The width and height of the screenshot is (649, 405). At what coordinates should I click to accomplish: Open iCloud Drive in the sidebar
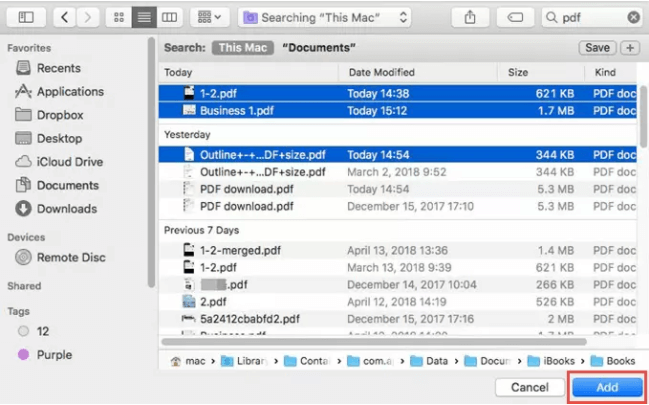69,161
